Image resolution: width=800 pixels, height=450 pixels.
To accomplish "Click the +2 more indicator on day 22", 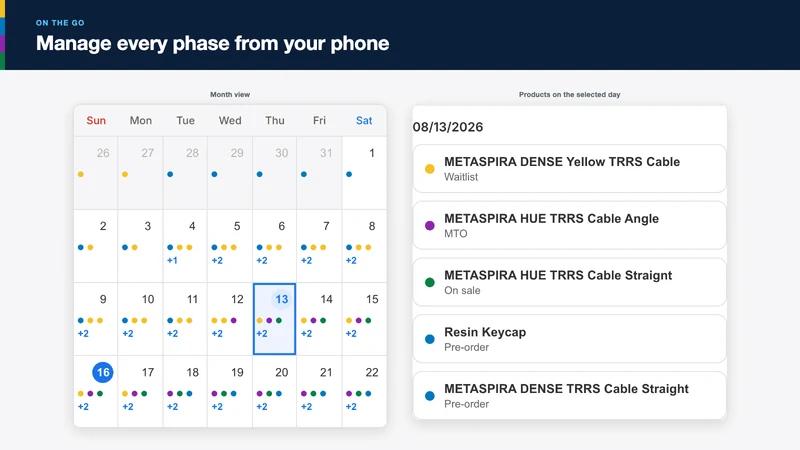I will click(x=351, y=407).
